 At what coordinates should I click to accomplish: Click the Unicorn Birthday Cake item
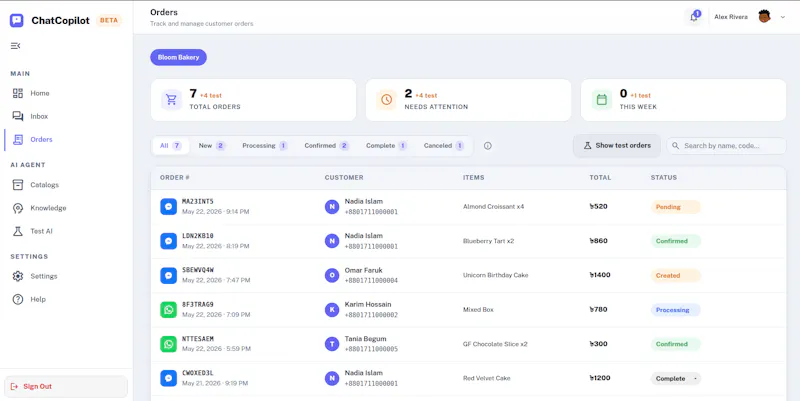click(x=495, y=275)
